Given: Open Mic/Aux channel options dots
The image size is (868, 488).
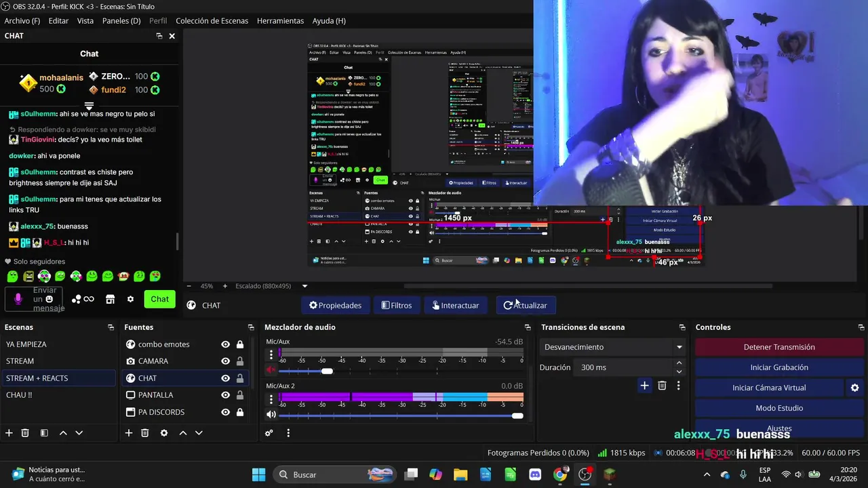Looking at the screenshot, I should [271, 354].
